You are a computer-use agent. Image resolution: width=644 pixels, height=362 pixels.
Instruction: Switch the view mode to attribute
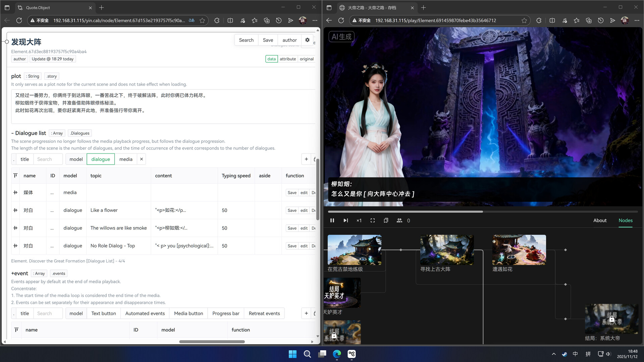tap(288, 59)
